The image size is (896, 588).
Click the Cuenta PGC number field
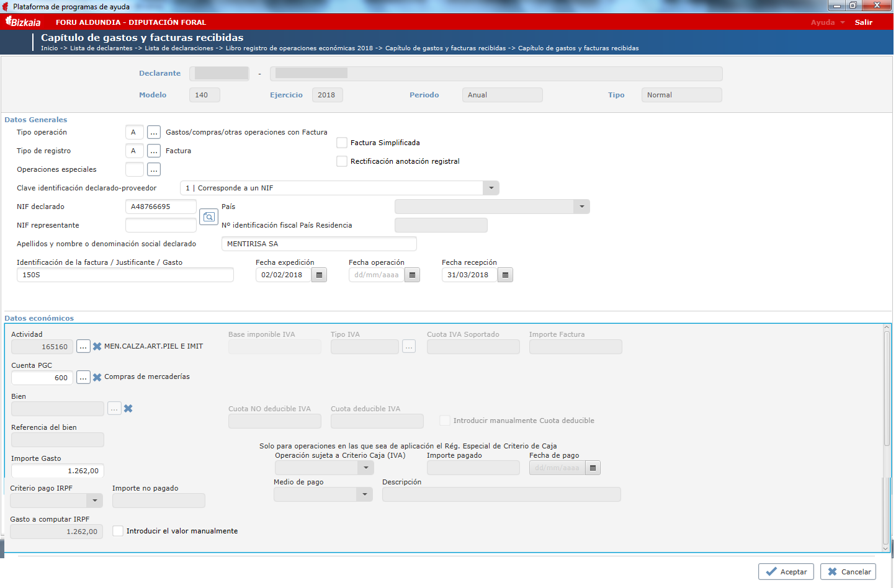pos(42,378)
